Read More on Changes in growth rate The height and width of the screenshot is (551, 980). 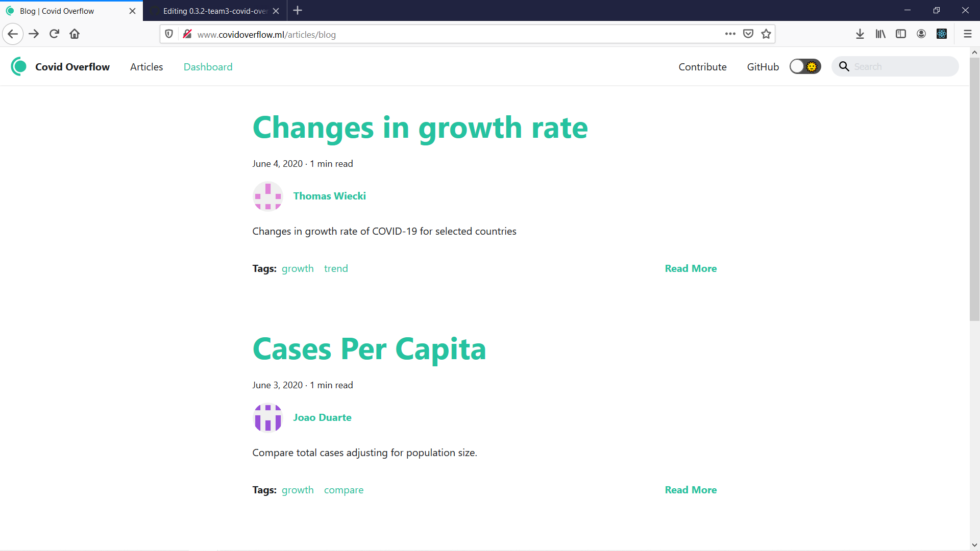[691, 268]
